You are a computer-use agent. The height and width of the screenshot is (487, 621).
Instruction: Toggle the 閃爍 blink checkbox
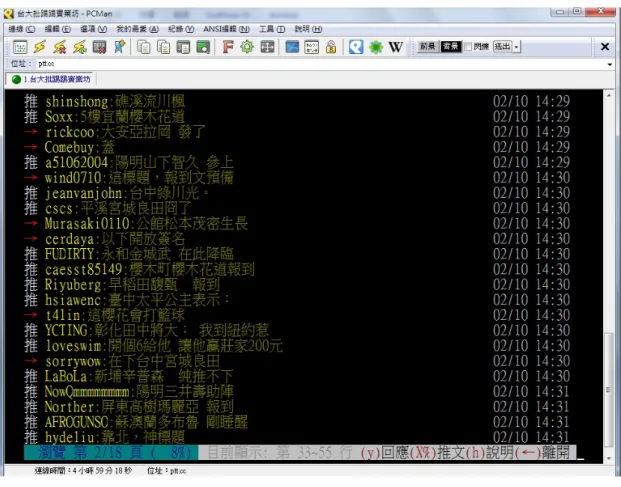468,47
